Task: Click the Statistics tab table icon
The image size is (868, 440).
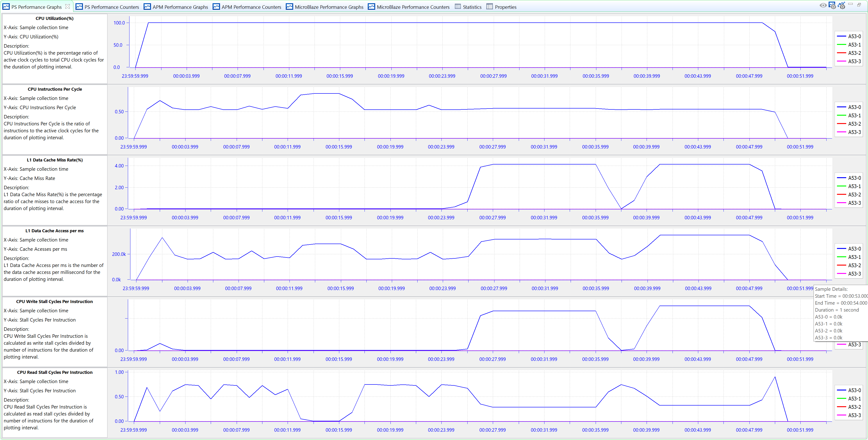Action: coord(458,6)
